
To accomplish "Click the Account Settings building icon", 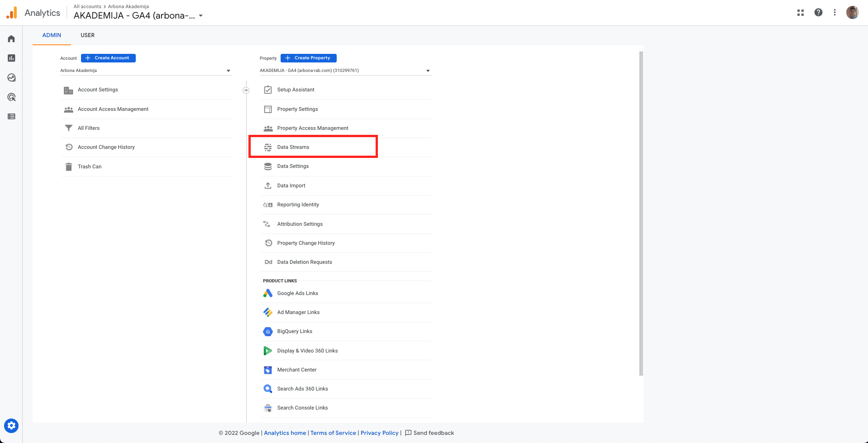I will point(68,90).
